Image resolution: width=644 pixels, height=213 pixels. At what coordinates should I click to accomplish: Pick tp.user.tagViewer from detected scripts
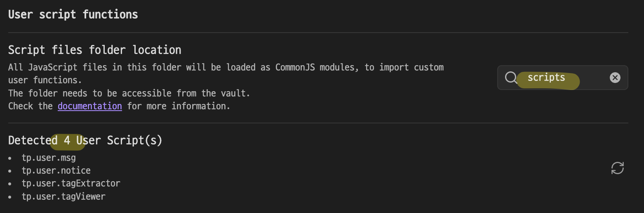pyautogui.click(x=63, y=196)
